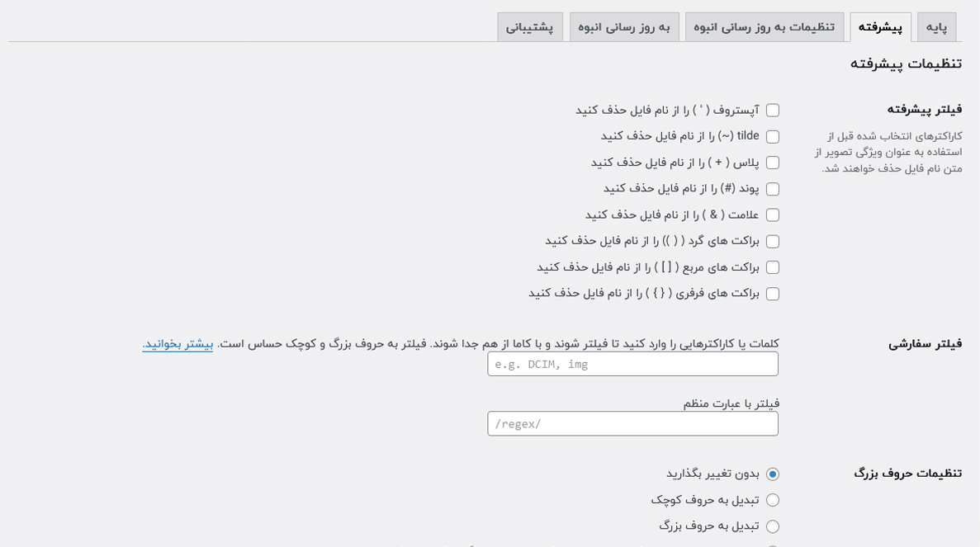
Task: Click the apostrophe option label text
Action: coord(667,111)
